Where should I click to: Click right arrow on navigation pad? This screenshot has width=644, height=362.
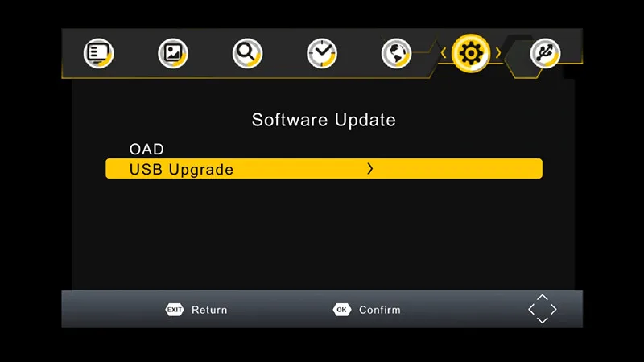coord(554,309)
